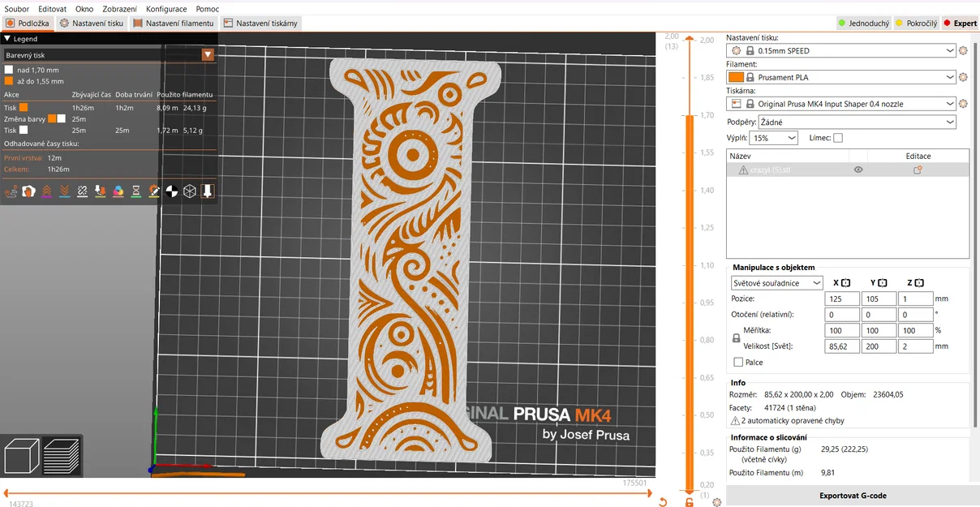Enable the Palce checkbox
980x507 pixels.
(738, 362)
